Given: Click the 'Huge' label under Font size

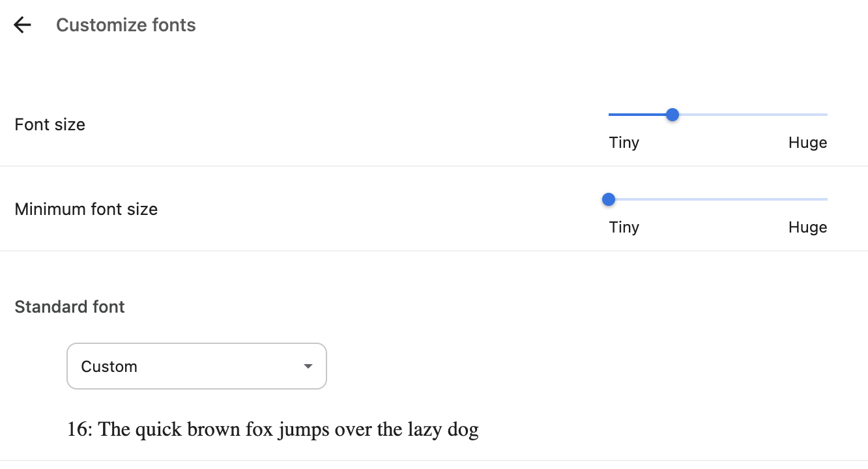Looking at the screenshot, I should coord(807,143).
